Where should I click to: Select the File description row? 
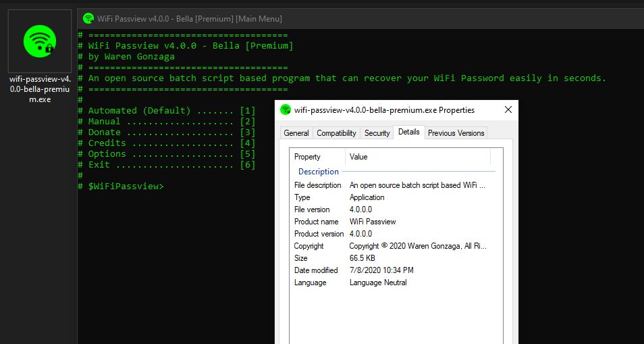pos(390,185)
